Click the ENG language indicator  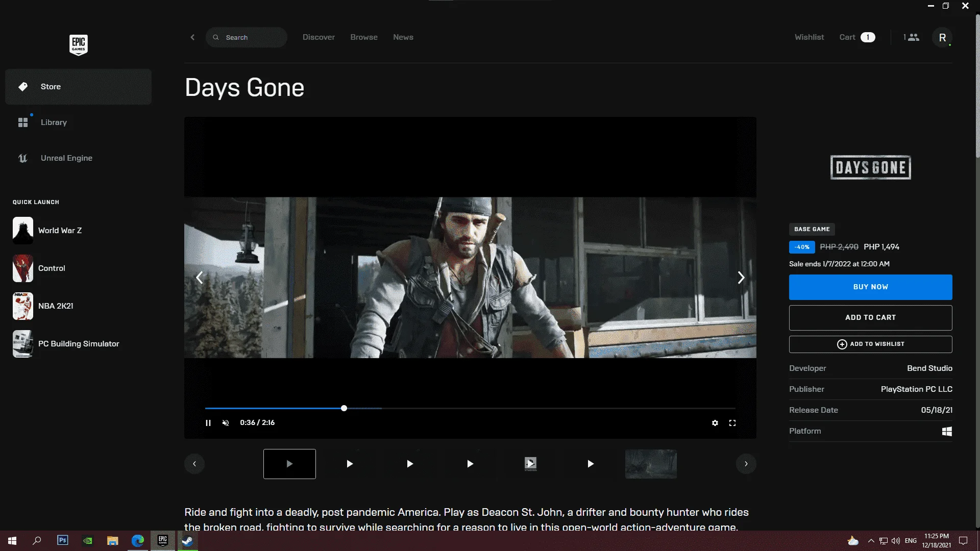click(x=911, y=541)
